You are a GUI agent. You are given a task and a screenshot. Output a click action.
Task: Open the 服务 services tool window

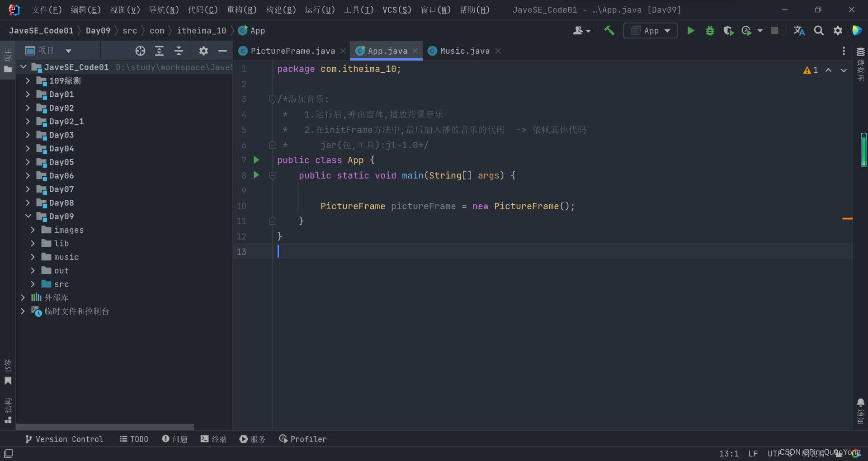252,439
